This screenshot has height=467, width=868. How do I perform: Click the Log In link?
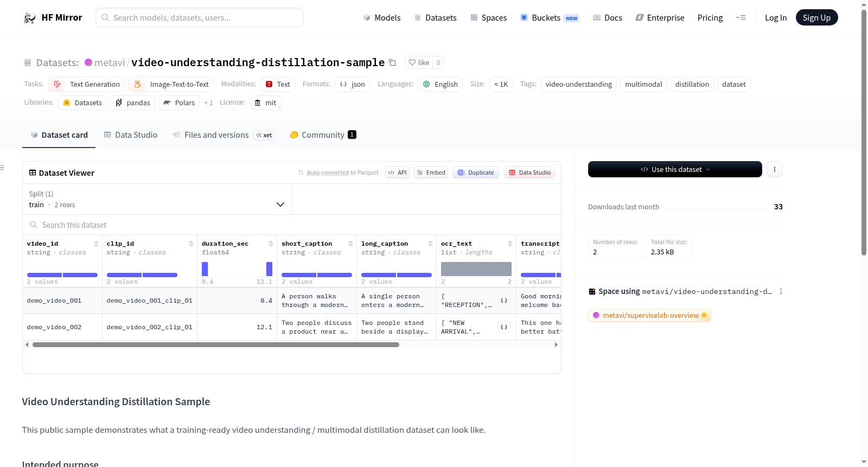pos(776,18)
